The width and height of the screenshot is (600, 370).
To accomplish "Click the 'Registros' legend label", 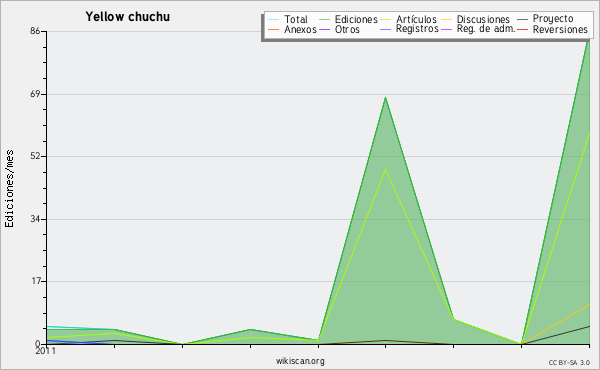I will 417,29.
